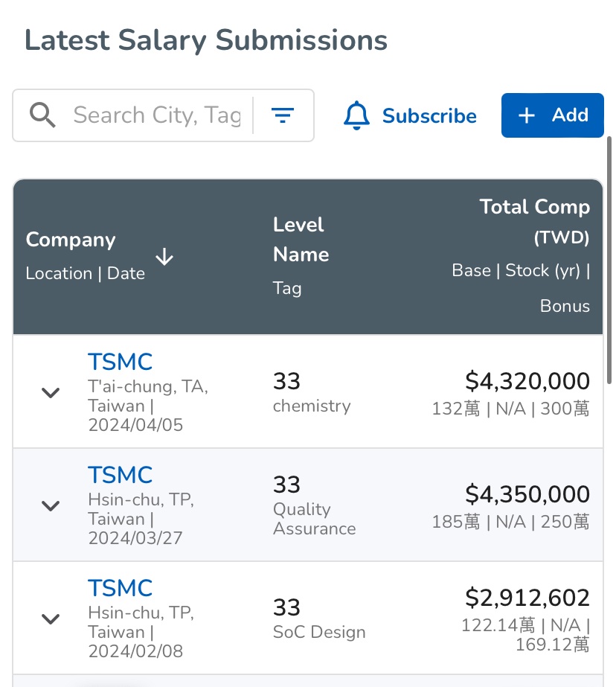Open TSMC link in T'ai-chung row
This screenshot has height=687, width=616.
(120, 362)
